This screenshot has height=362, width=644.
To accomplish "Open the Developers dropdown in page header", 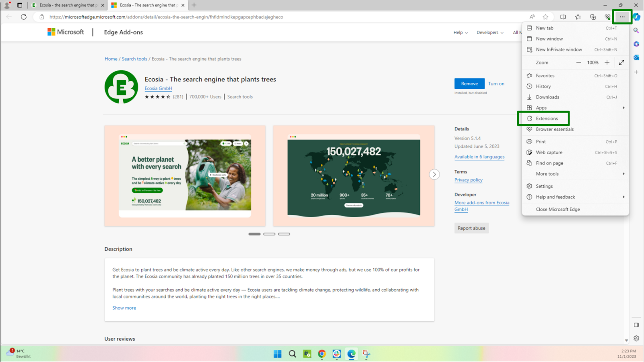I will pos(490,33).
